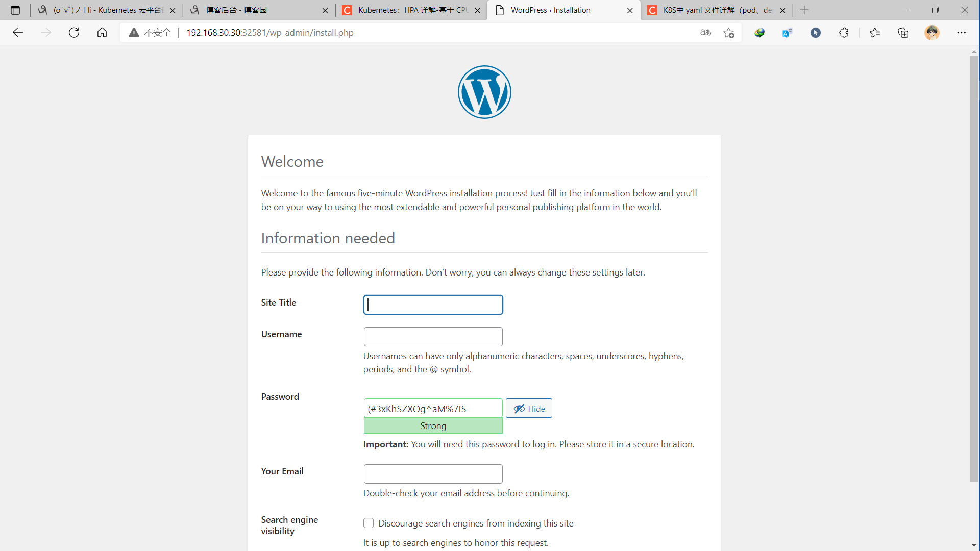The image size is (980, 551).
Task: Go to the browser home page
Action: pos(102,32)
